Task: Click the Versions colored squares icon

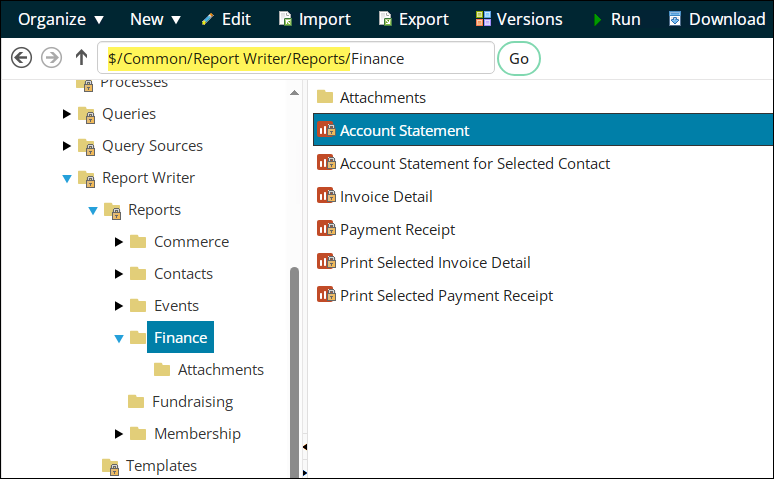Action: (483, 19)
